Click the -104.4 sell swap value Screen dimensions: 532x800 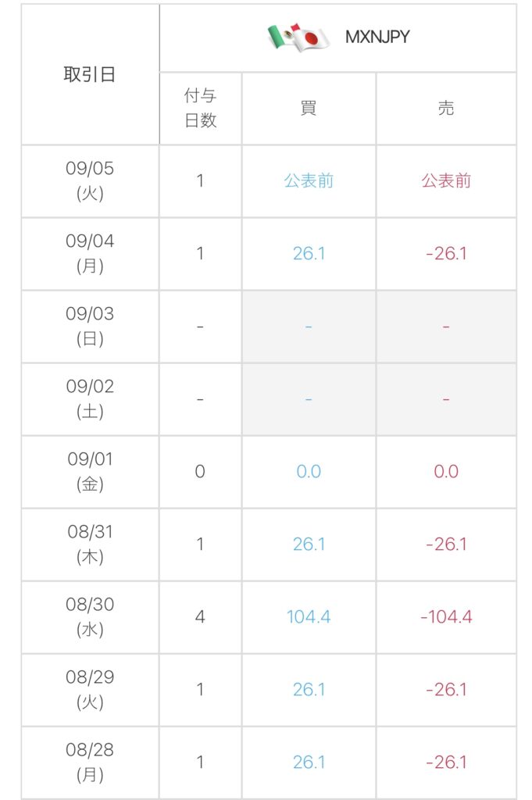(446, 617)
